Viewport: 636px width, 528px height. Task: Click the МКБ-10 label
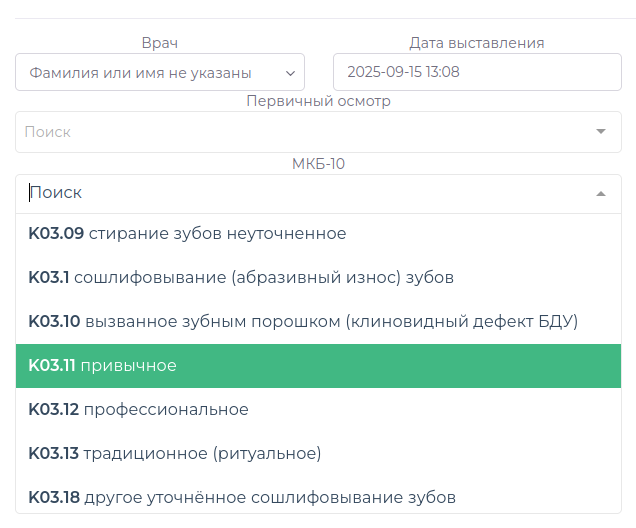318,163
